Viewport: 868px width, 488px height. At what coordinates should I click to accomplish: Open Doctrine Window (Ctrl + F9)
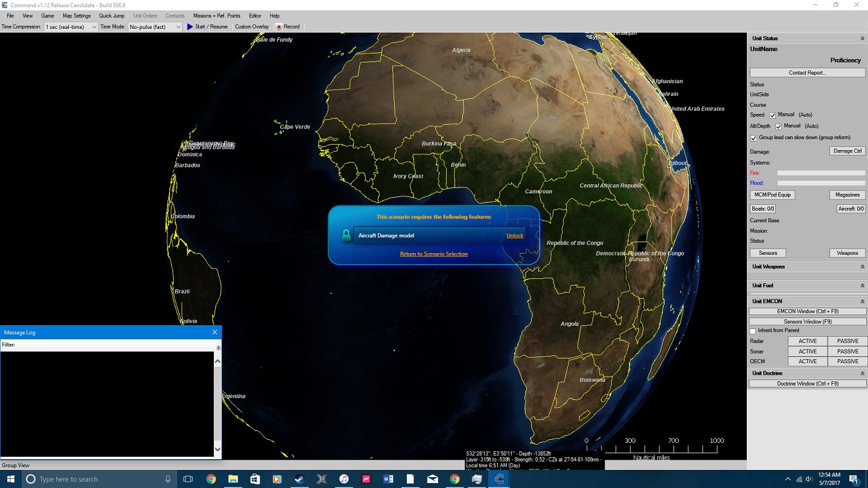tap(808, 384)
